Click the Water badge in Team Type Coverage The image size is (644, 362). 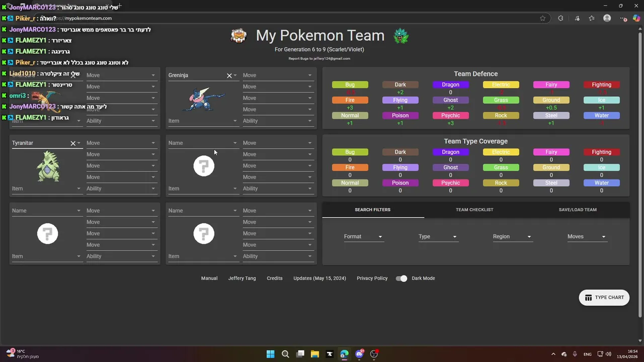(602, 183)
